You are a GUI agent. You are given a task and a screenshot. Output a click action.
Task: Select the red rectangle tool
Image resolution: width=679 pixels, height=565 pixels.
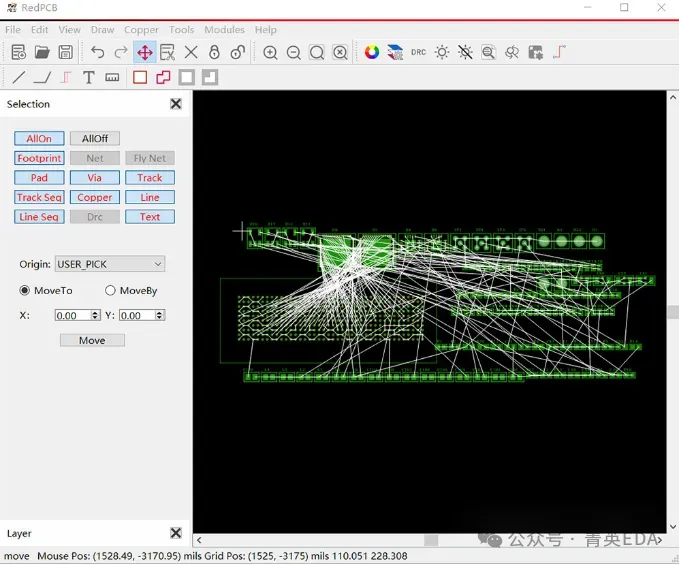click(140, 77)
